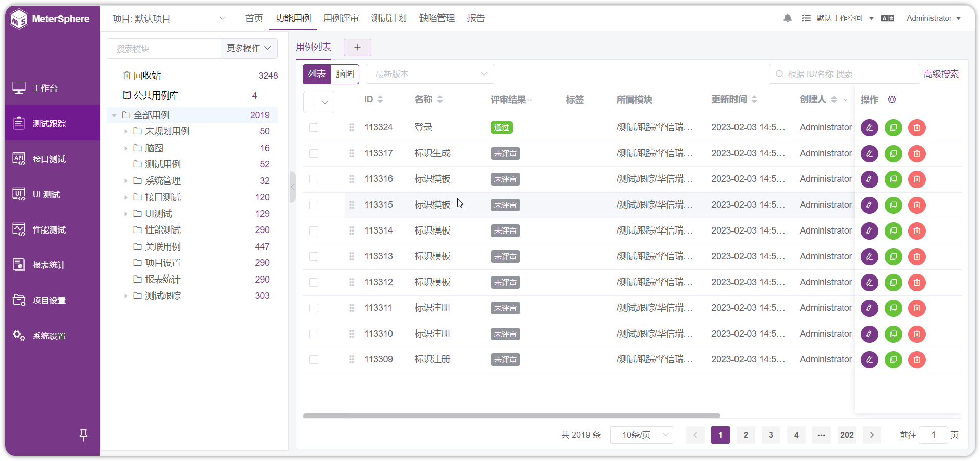Open the notification bell
The width and height of the screenshot is (980, 461).
[x=787, y=18]
